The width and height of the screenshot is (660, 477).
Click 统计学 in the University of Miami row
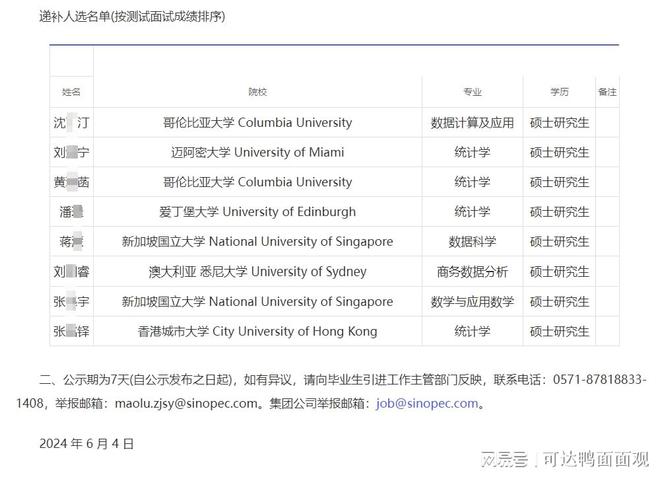pyautogui.click(x=472, y=152)
